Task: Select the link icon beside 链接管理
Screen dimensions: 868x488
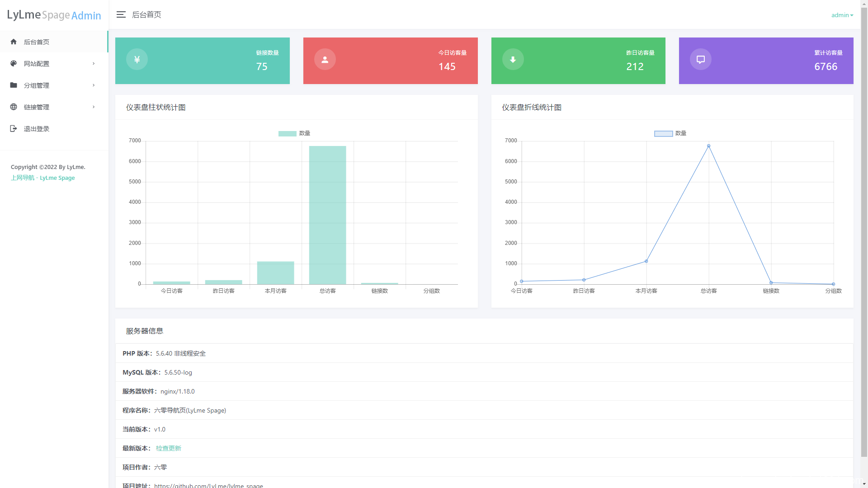Action: coord(14,107)
